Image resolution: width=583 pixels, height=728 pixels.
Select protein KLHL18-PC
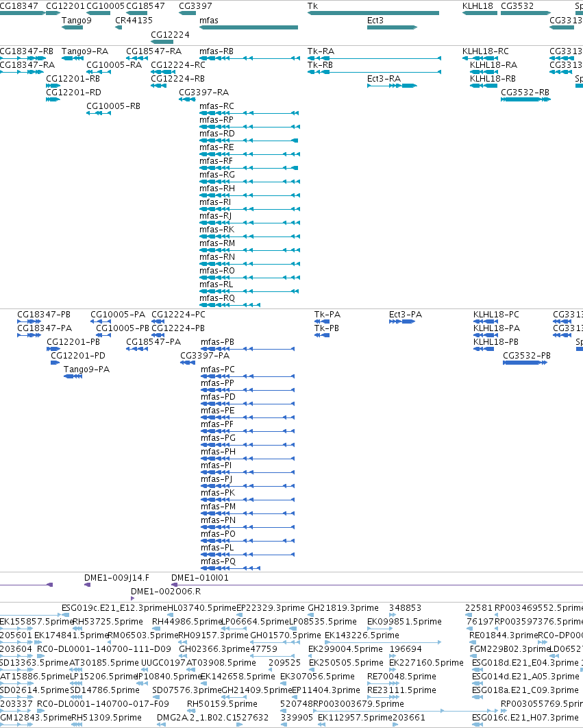(x=496, y=315)
